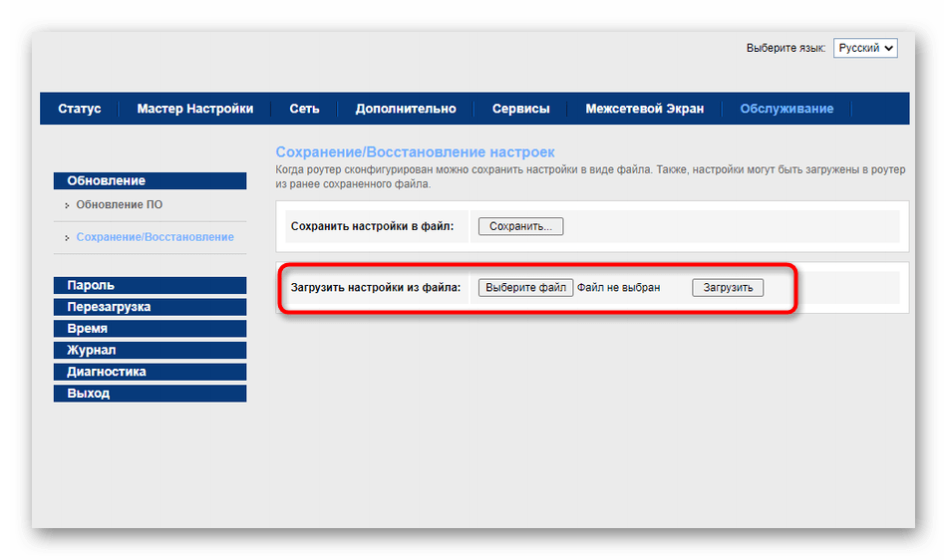
Task: Click Выход to log out
Action: 150,394
